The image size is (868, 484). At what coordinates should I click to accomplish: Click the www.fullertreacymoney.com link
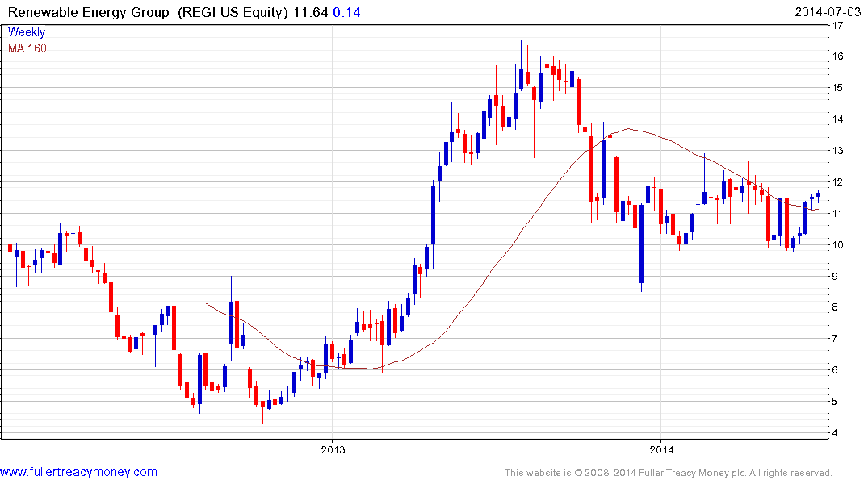pyautogui.click(x=78, y=472)
